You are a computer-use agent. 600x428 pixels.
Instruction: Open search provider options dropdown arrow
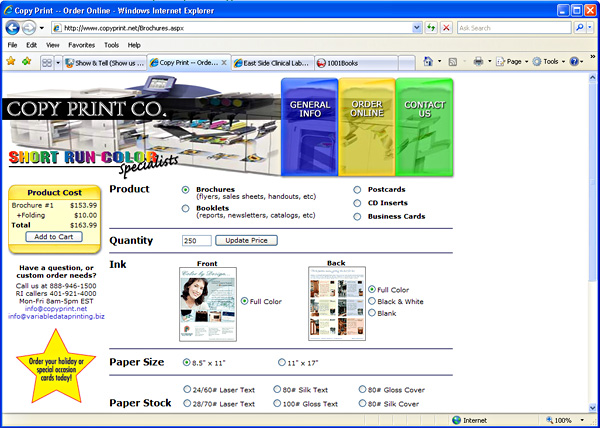tap(590, 28)
